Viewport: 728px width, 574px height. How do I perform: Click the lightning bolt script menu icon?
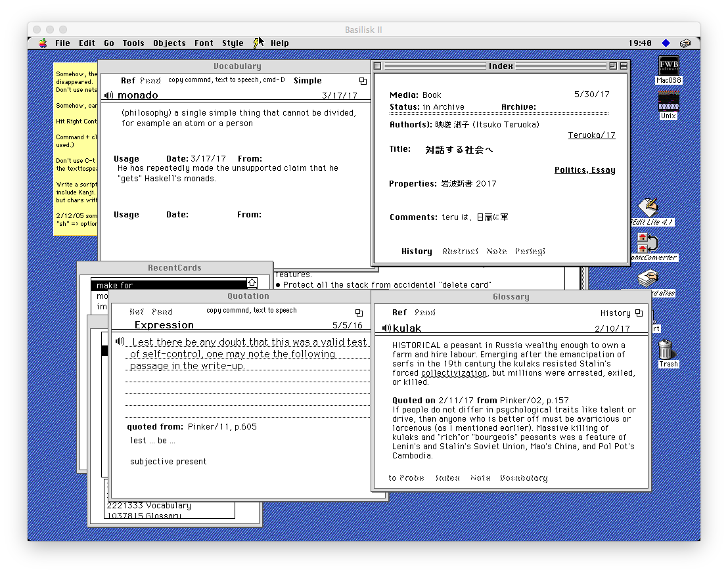[257, 43]
